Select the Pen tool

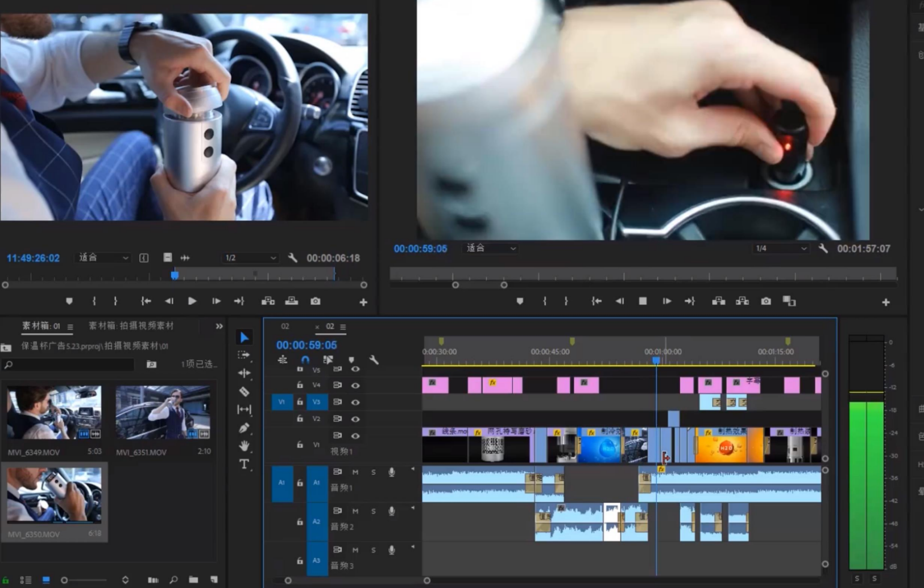coord(244,428)
